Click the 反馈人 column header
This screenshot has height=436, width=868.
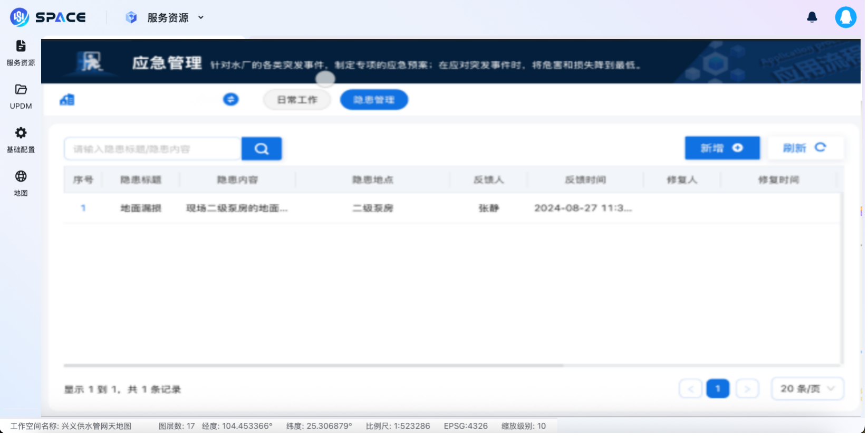coord(489,180)
